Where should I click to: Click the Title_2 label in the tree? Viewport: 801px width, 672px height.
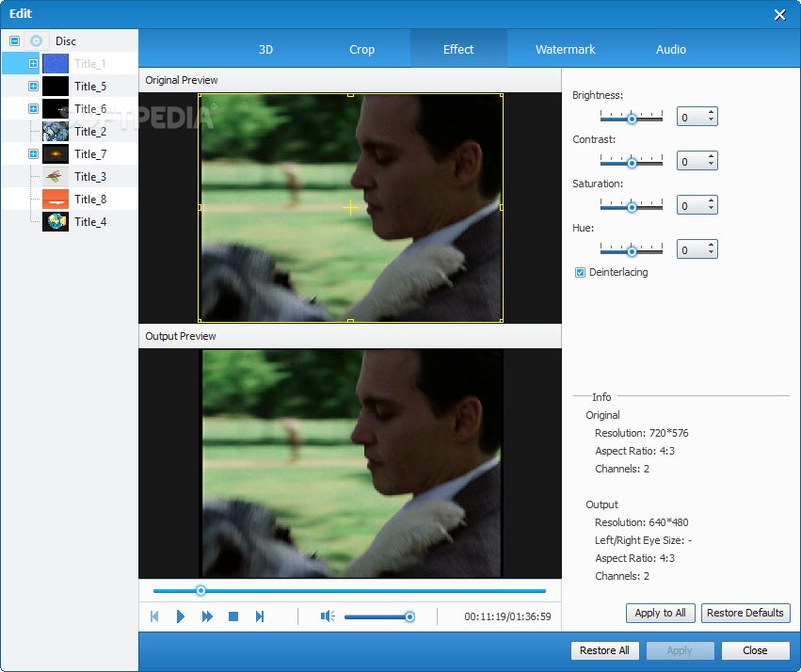click(90, 131)
